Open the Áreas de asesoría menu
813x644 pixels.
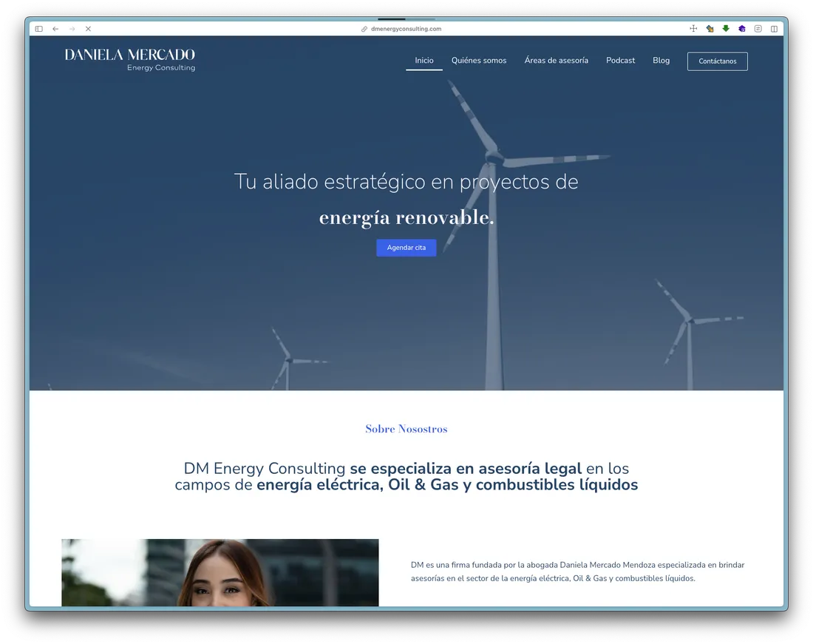(556, 60)
